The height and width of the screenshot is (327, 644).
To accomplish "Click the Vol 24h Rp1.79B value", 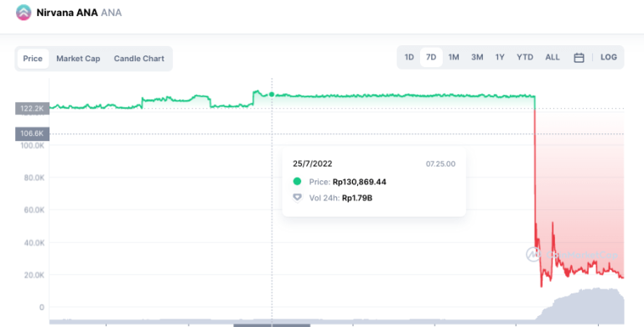I will (357, 198).
